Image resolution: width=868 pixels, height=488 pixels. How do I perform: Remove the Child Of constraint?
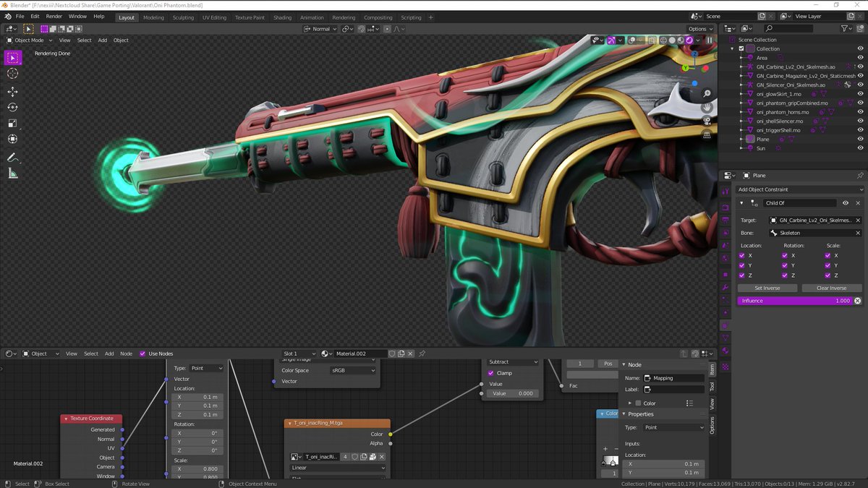pyautogui.click(x=858, y=203)
